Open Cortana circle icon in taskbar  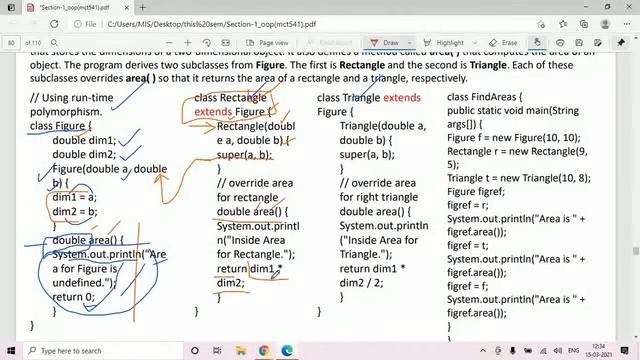pos(195,351)
